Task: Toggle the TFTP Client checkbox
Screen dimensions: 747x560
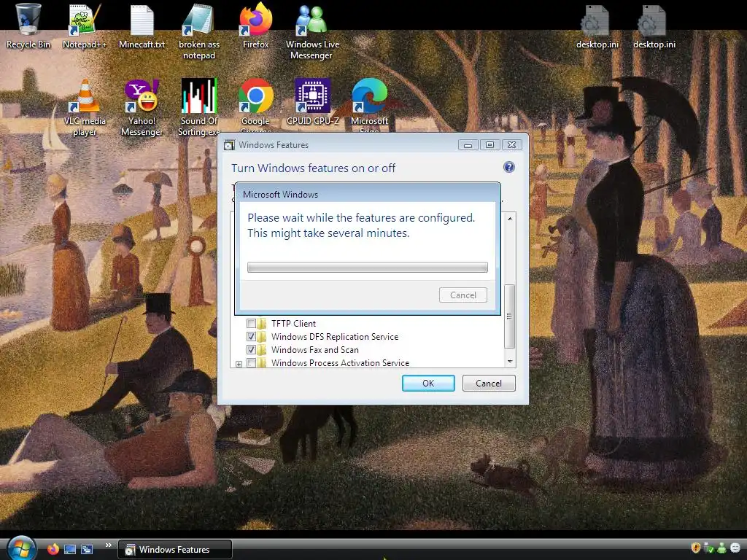Action: (251, 323)
